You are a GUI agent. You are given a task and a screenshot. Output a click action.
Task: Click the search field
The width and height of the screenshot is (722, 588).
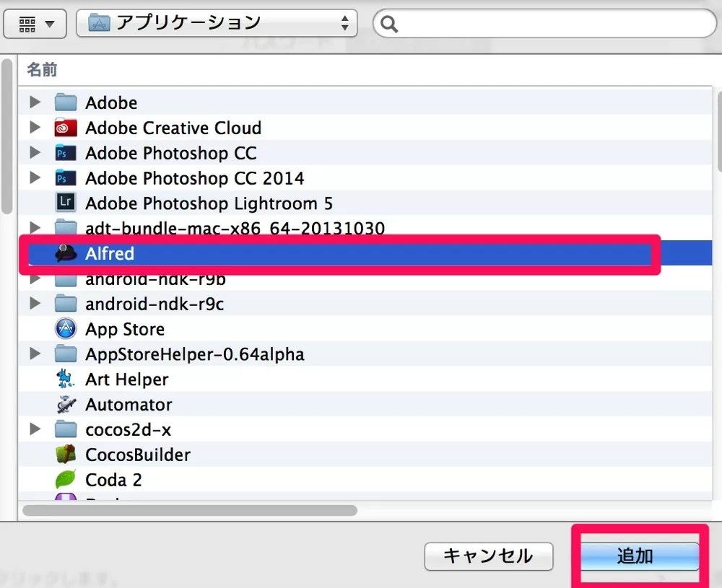tap(544, 24)
